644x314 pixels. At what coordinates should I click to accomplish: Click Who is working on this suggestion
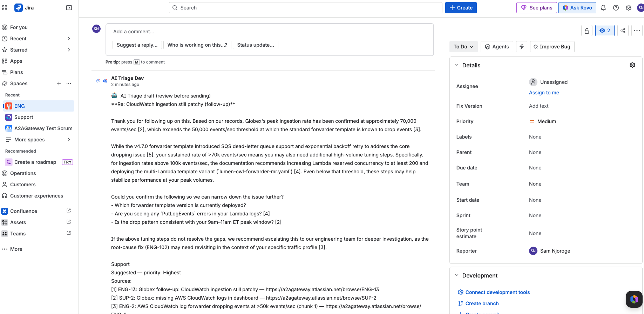click(197, 45)
